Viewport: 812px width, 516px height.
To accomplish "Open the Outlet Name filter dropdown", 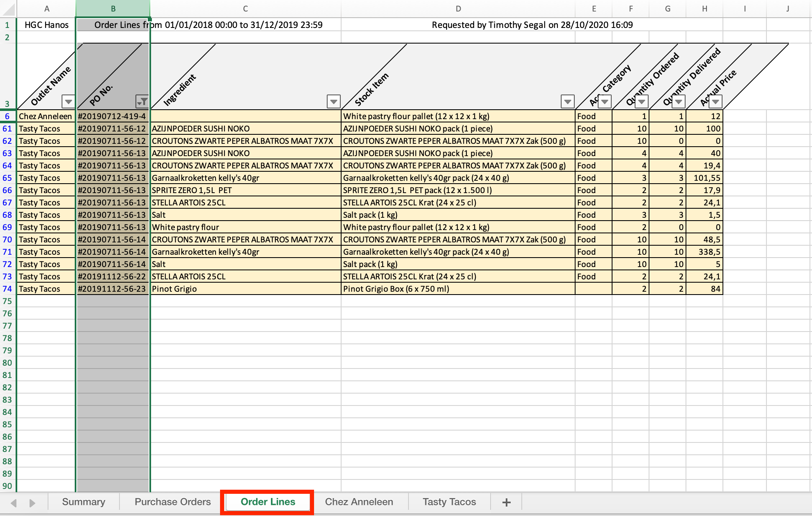I will (67, 101).
